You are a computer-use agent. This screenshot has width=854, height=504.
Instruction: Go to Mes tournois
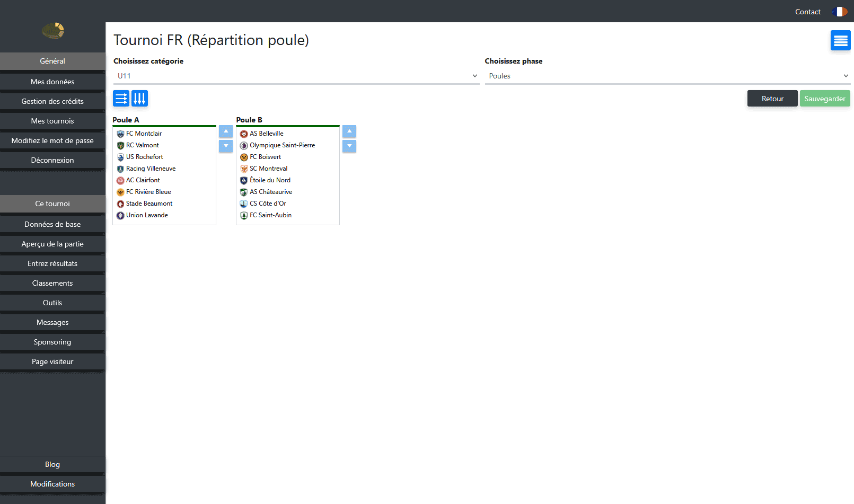pos(52,121)
